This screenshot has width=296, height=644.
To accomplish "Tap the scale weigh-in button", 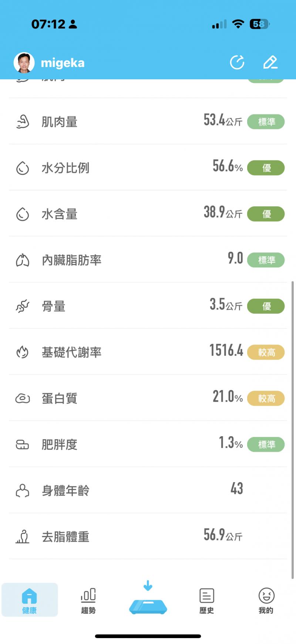I will point(148,602).
